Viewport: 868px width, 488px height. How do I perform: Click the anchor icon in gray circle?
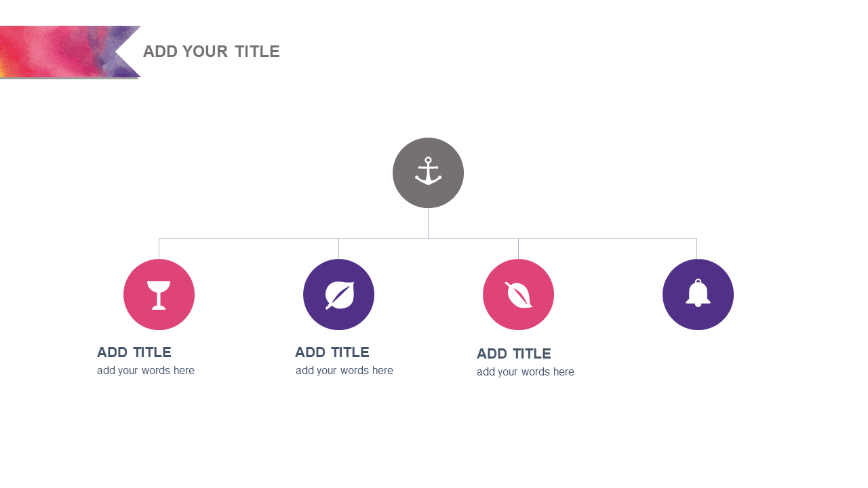click(x=428, y=171)
